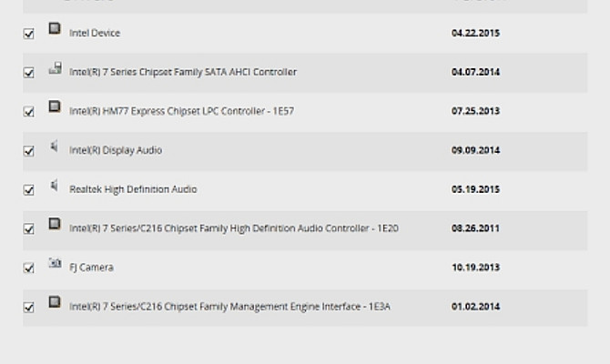Screen dimensions: 610x364
Task: Uncheck the SATA AHCI Controller checkbox
Action: pyautogui.click(x=28, y=73)
